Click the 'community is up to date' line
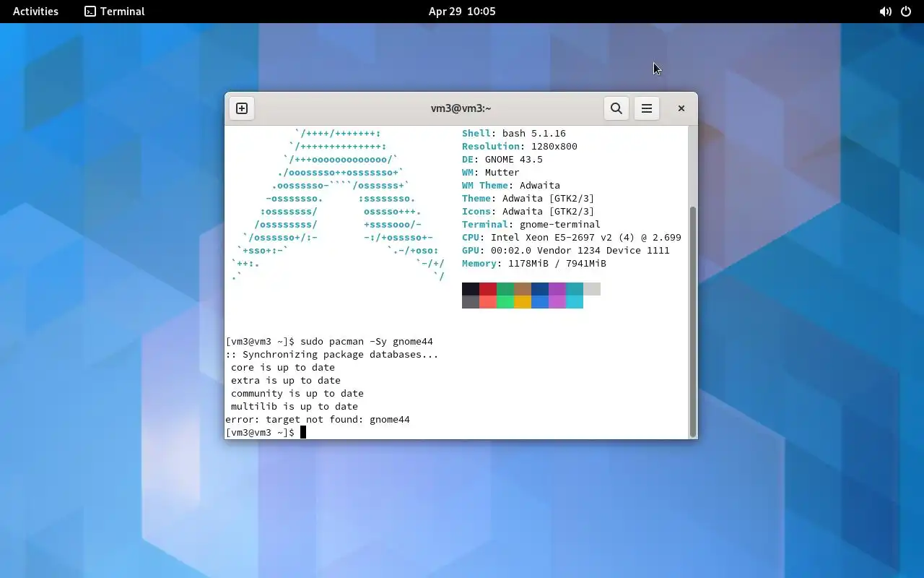The height and width of the screenshot is (578, 924). pos(297,394)
